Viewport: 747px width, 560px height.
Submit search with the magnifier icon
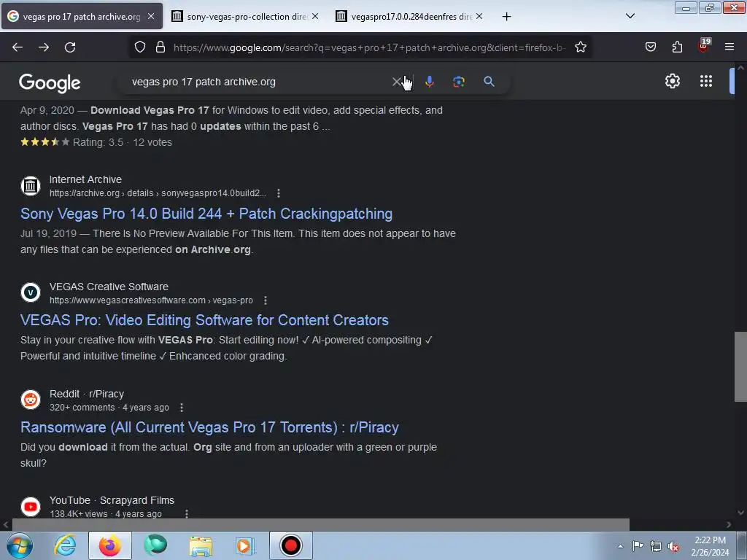(x=489, y=82)
